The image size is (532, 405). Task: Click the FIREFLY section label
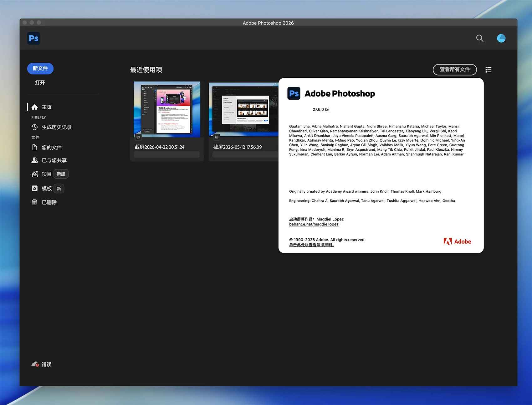(38, 117)
